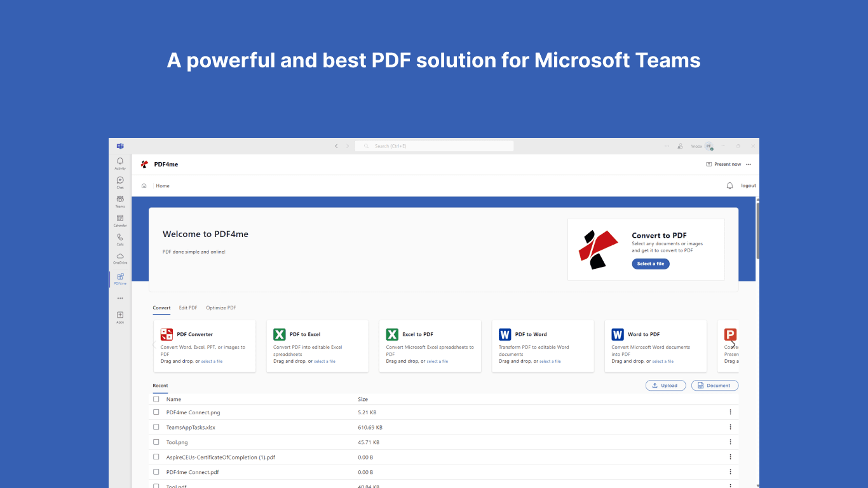Open more options ellipsis beside Present now
This screenshot has width=868, height=488.
[x=749, y=164]
